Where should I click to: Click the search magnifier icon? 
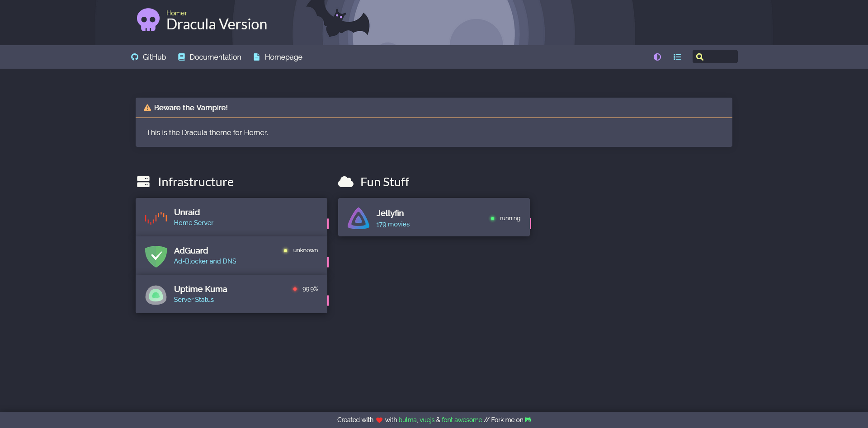(700, 57)
